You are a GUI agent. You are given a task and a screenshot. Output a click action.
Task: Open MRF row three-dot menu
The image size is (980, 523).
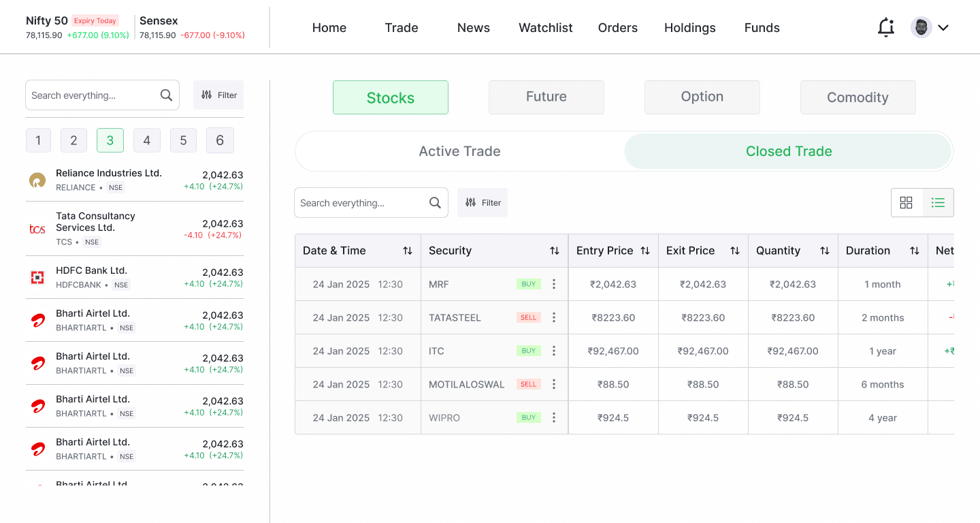pyautogui.click(x=554, y=284)
